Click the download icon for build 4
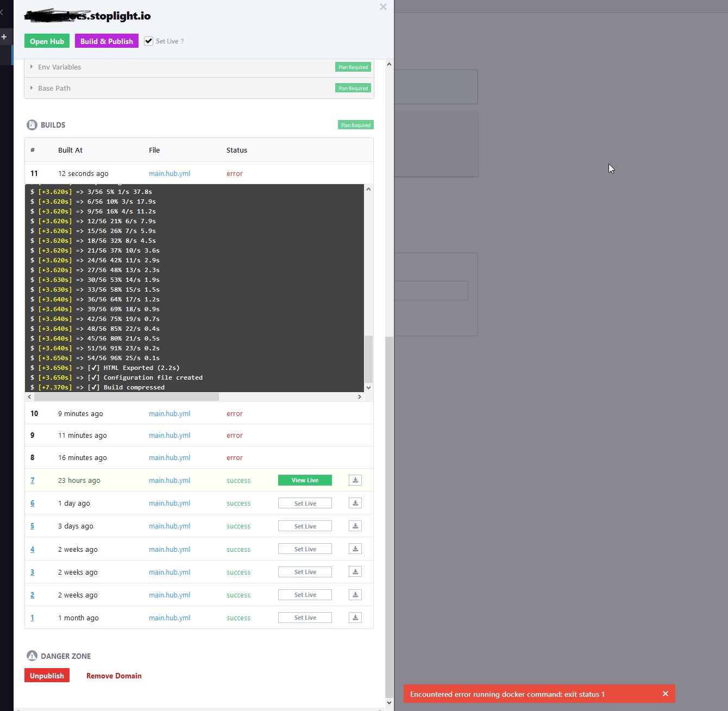The image size is (728, 711). click(355, 549)
